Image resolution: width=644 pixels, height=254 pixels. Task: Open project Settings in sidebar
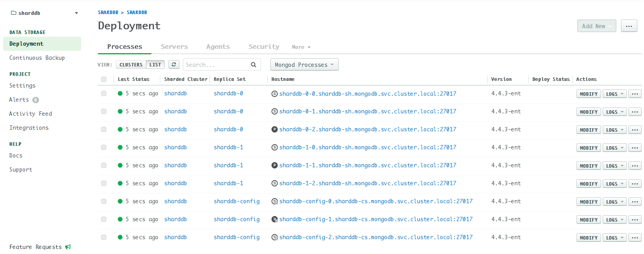coord(22,86)
